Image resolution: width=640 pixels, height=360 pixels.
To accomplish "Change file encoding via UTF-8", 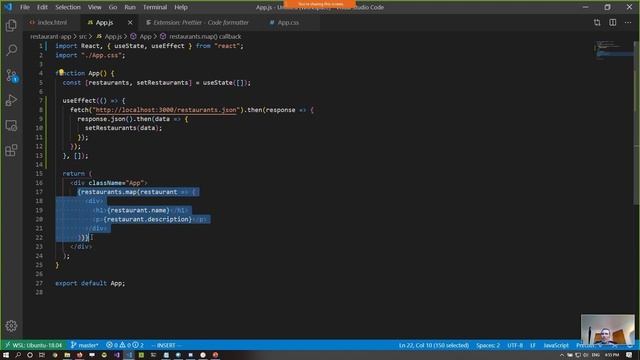I will 515,345.
